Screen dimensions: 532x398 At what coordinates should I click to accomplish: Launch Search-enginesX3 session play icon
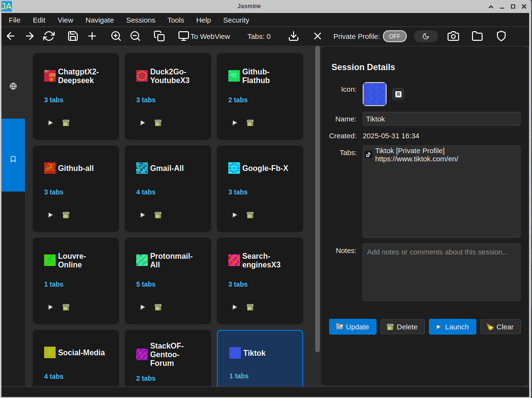[235, 307]
